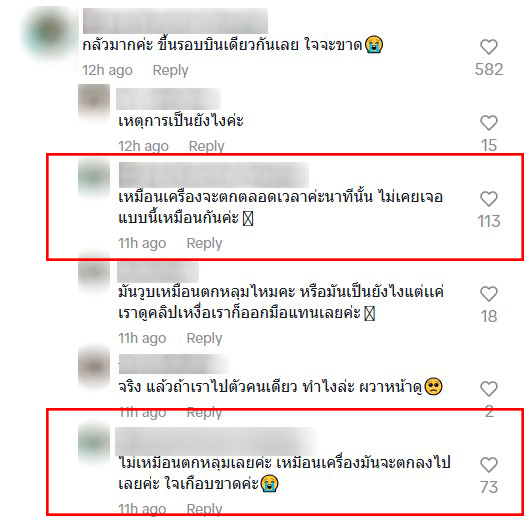Click Reply under the comment with 2 likes
The width and height of the screenshot is (529, 523).
click(204, 412)
